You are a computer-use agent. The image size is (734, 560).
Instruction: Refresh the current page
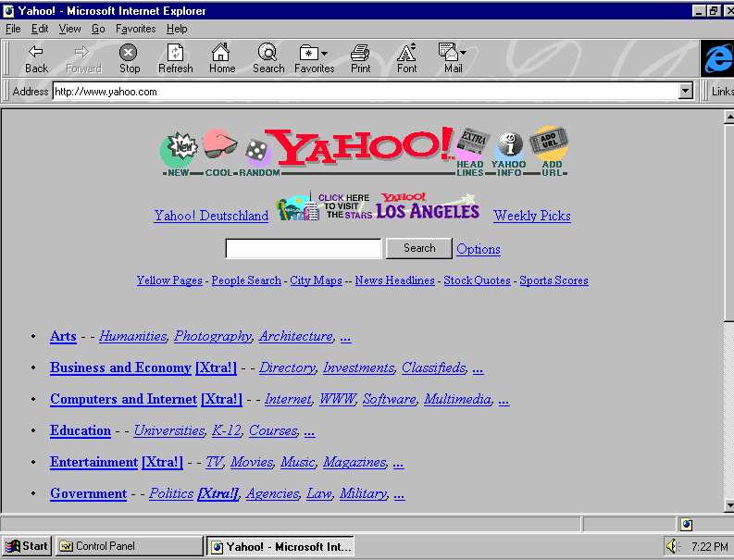click(176, 58)
